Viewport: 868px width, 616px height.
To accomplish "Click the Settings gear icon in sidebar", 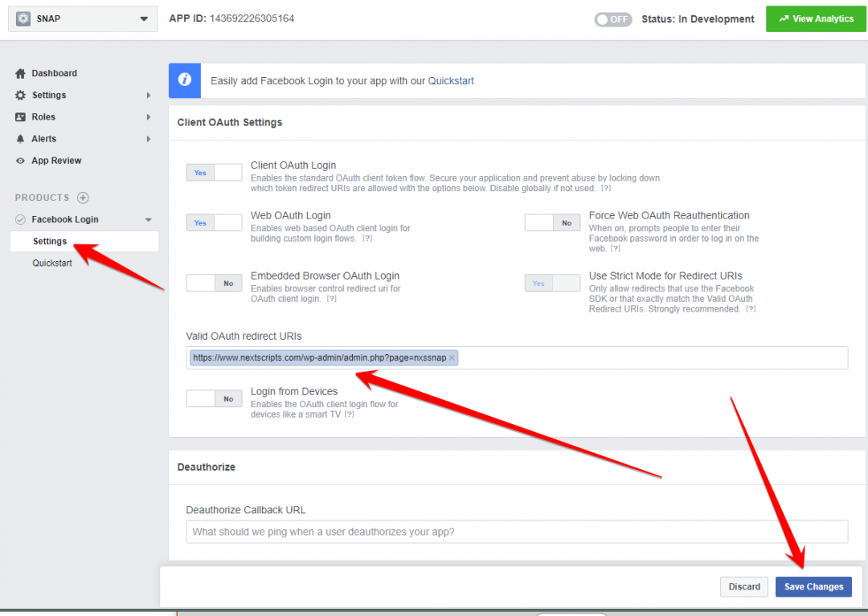I will 20,95.
